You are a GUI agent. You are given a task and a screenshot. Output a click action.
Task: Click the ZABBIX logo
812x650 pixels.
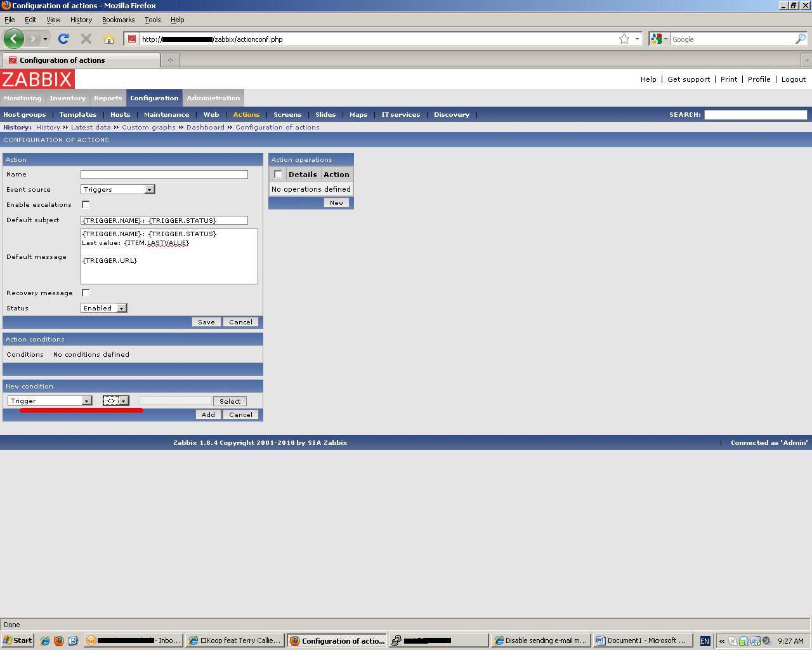[x=37, y=79]
